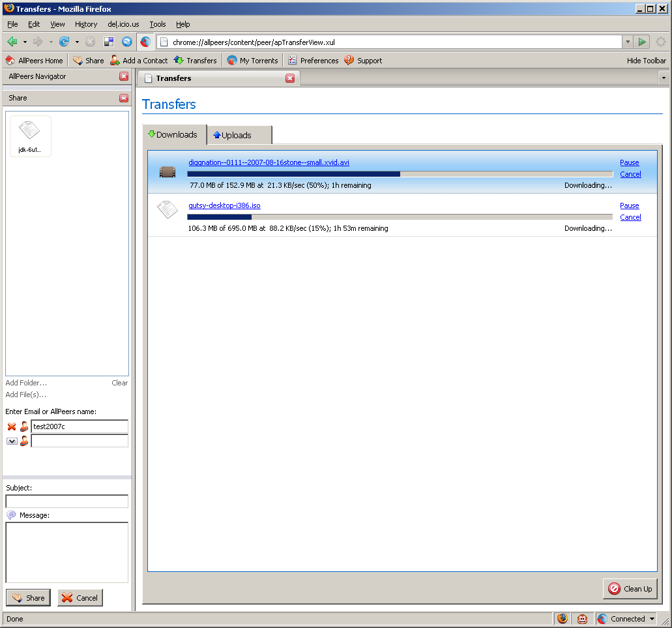Image resolution: width=672 pixels, height=628 pixels.
Task: Cancel the diggnation avi download
Action: pos(630,174)
